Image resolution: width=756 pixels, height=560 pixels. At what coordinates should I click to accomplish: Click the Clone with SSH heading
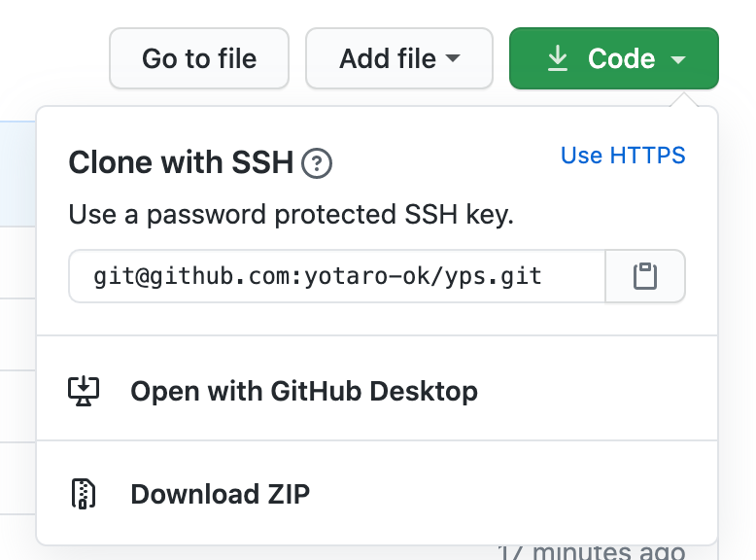181,163
